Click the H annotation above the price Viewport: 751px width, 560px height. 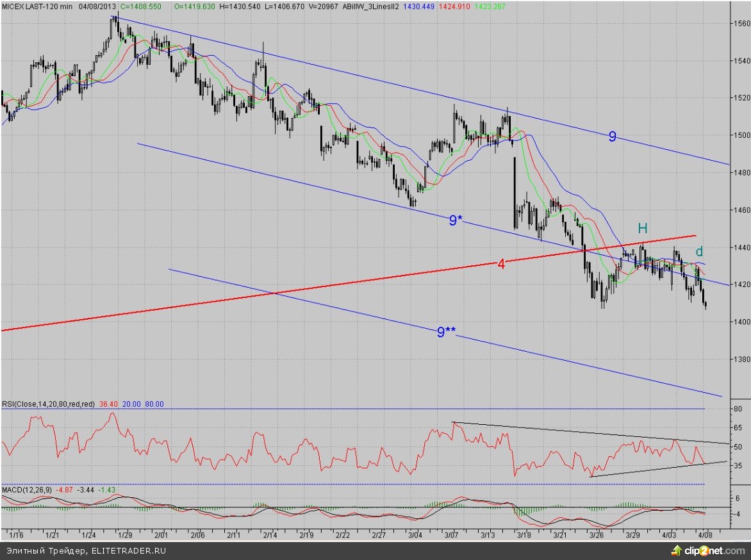pos(642,228)
